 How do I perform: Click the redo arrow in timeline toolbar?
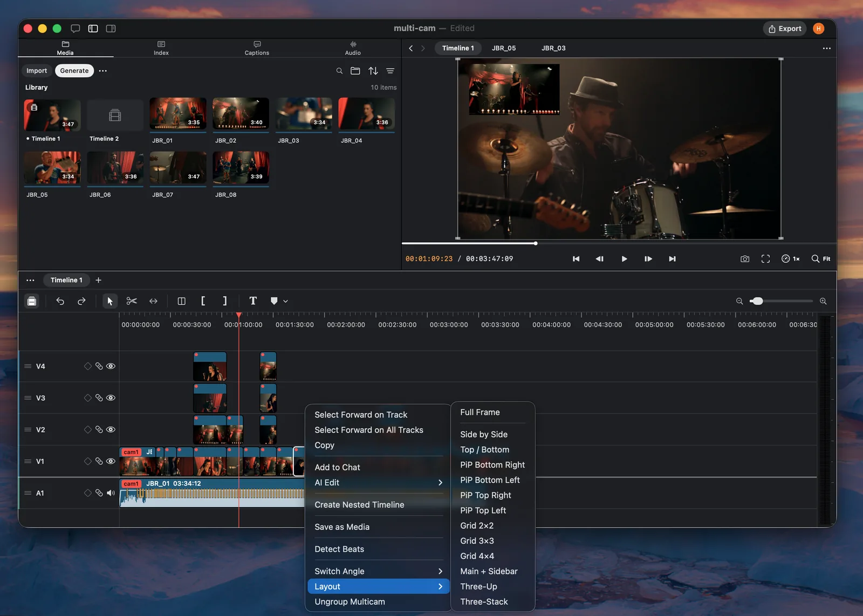(81, 301)
